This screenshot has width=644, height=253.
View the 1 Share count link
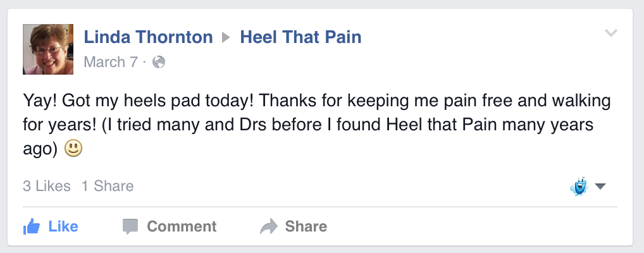coord(108,186)
